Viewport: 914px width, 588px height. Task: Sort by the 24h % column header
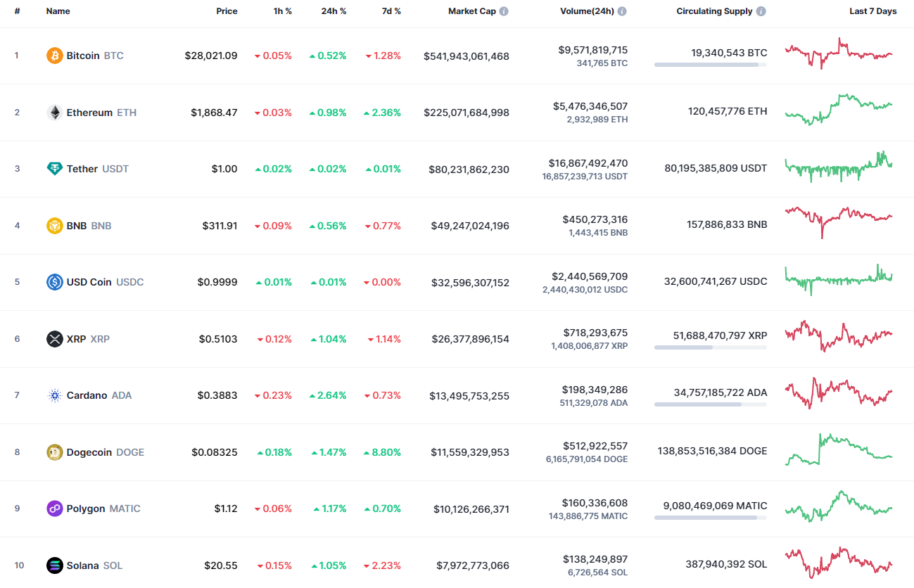333,11
